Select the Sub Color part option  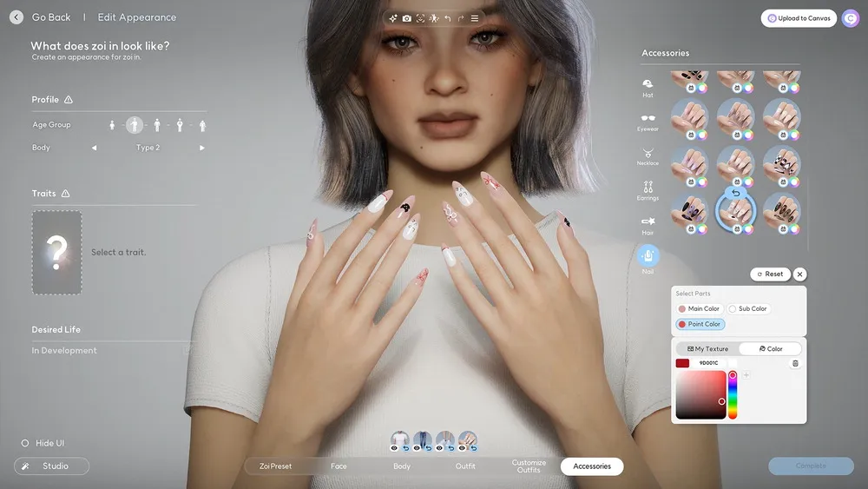pyautogui.click(x=747, y=308)
